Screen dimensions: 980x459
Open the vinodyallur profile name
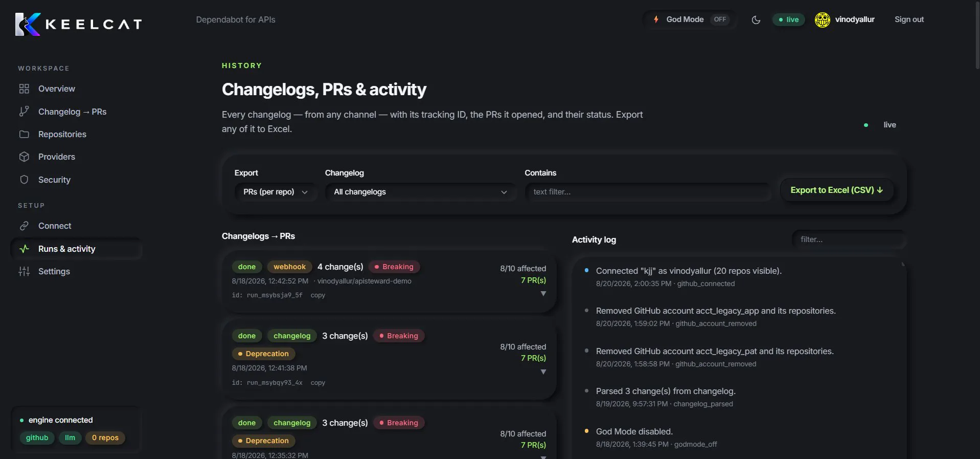(x=855, y=19)
